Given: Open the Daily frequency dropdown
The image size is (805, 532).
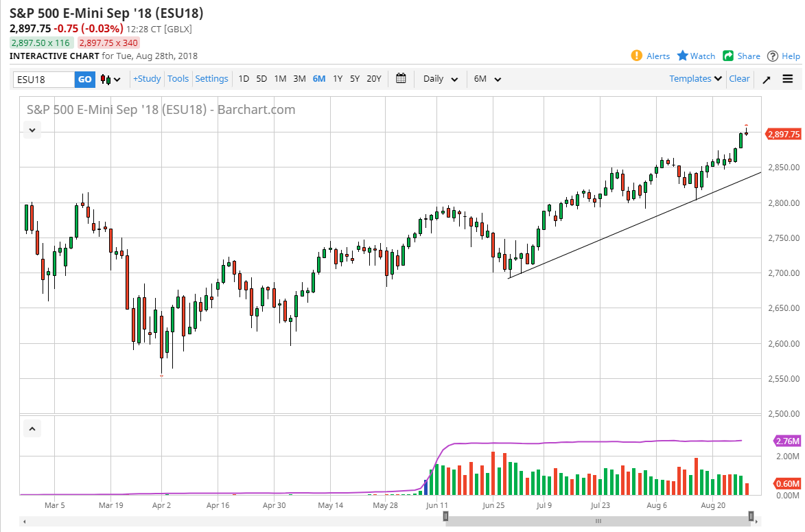Looking at the screenshot, I should pos(439,79).
